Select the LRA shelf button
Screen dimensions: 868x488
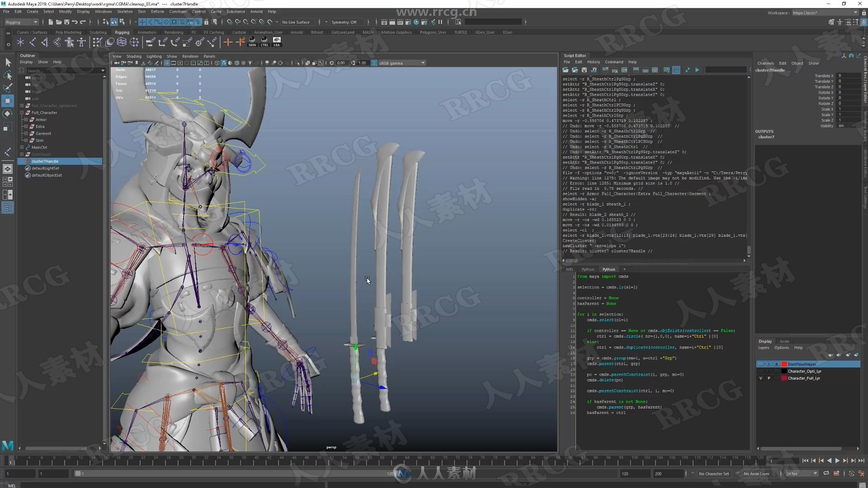point(277,42)
